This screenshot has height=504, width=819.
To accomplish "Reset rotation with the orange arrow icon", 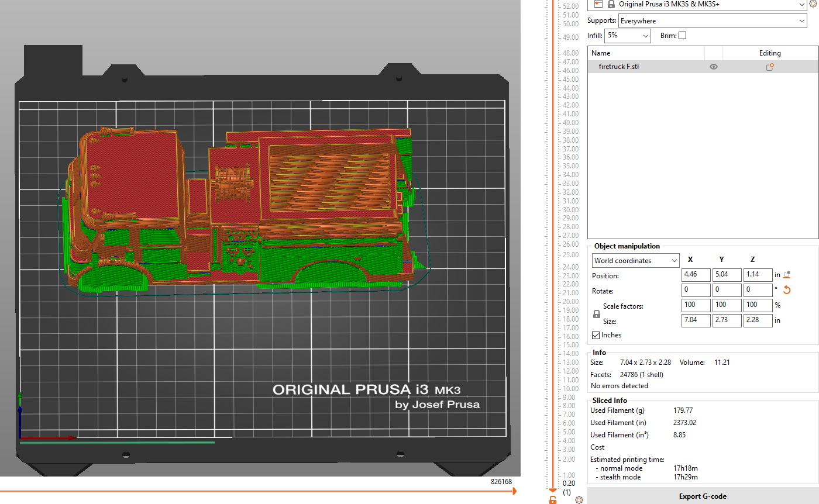I will 787,290.
